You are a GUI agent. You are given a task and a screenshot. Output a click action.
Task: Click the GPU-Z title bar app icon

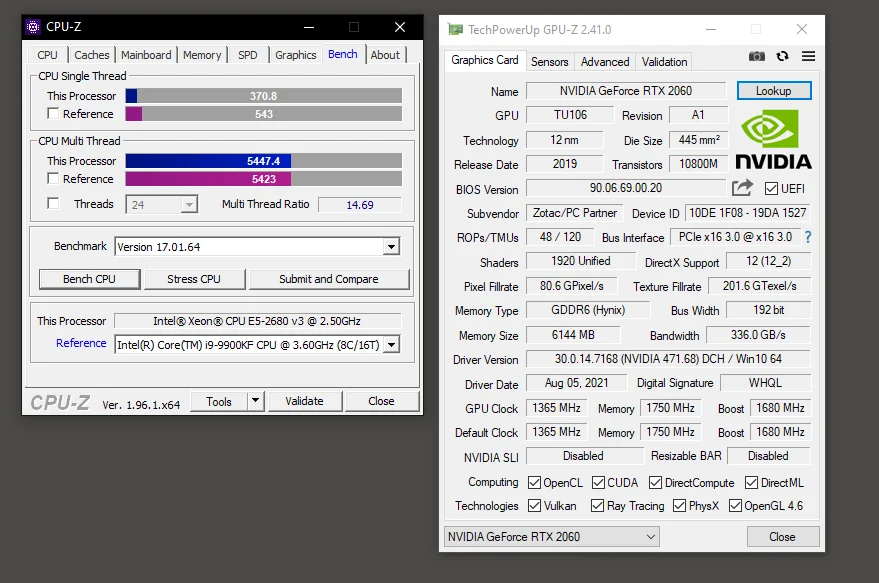coord(455,29)
